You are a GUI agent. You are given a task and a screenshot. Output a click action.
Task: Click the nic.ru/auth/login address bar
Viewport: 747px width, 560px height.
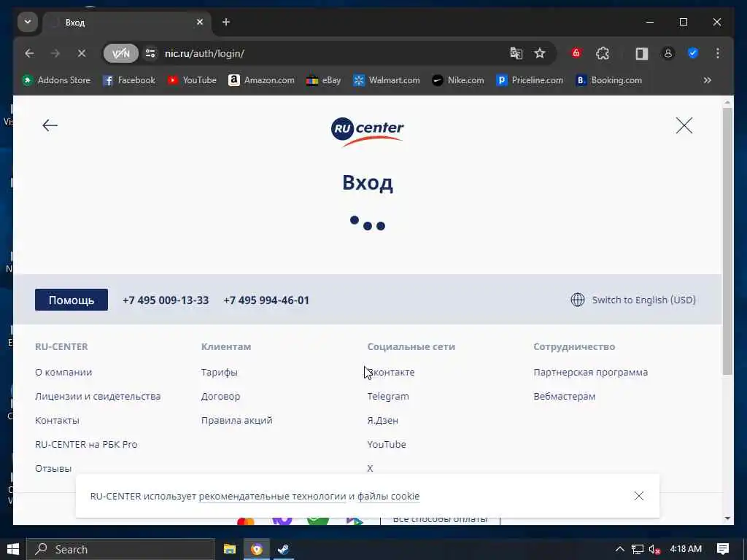click(x=329, y=53)
